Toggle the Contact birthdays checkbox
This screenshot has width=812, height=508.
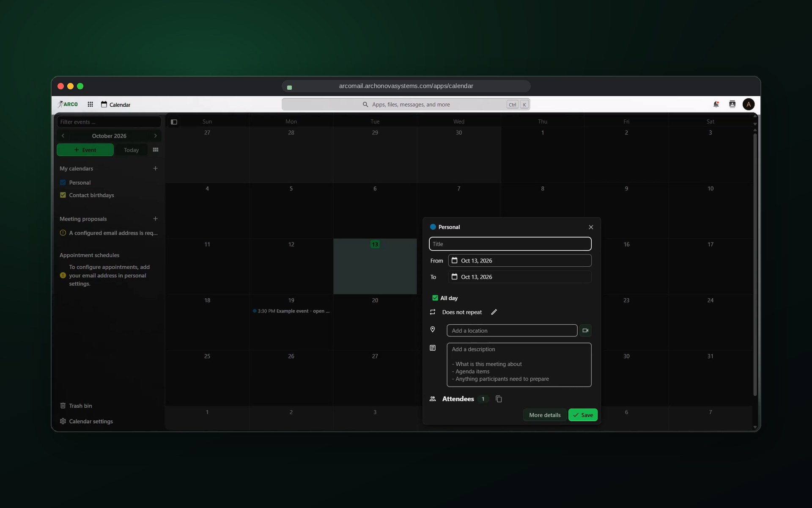(x=63, y=195)
